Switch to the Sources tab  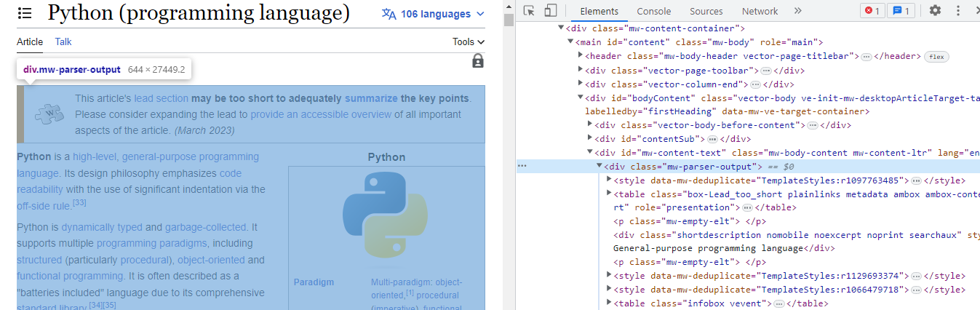click(706, 11)
